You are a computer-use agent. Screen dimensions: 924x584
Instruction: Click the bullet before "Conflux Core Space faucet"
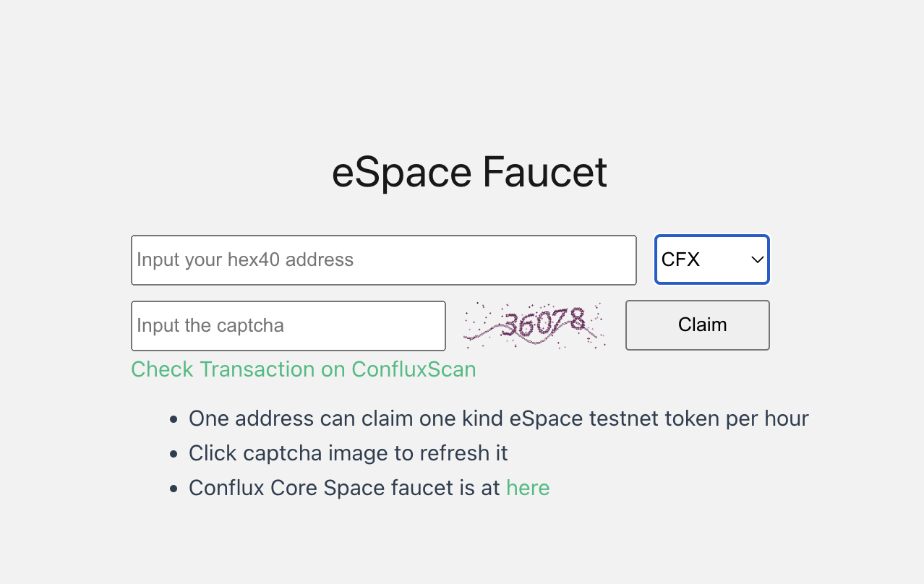pyautogui.click(x=173, y=489)
